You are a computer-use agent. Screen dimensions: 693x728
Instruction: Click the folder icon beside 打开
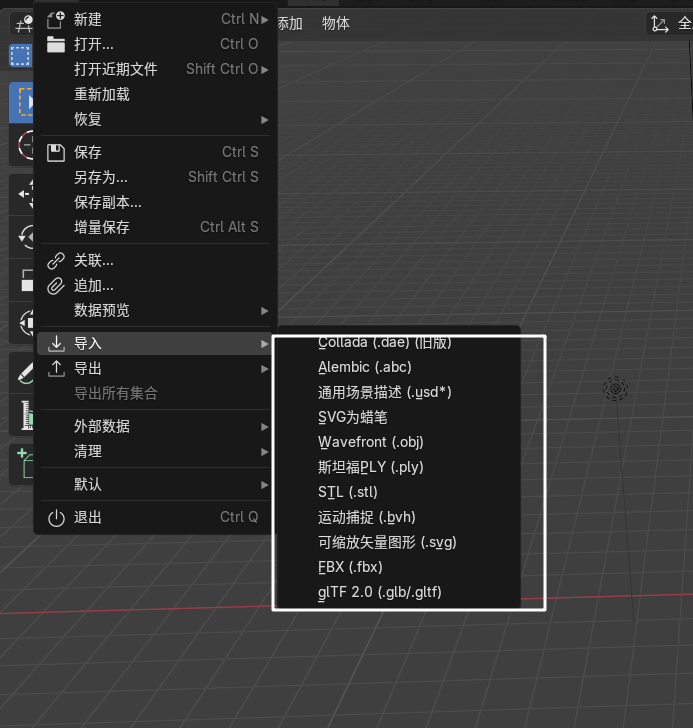point(56,44)
